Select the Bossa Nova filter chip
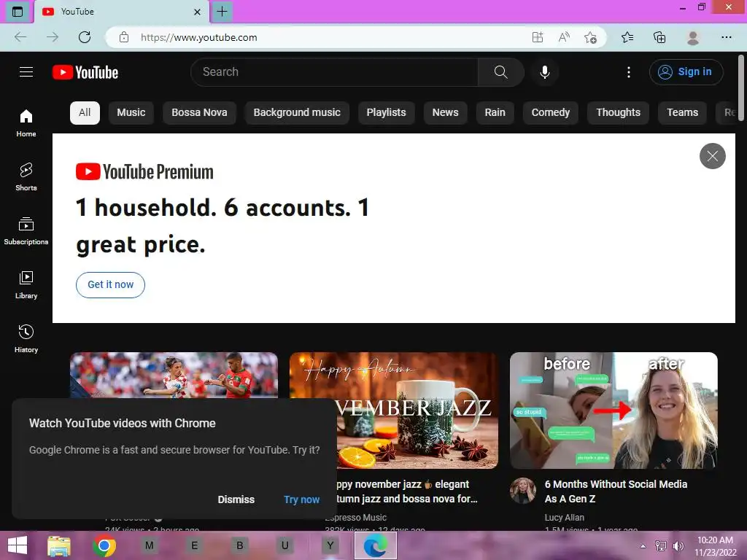The width and height of the screenshot is (747, 560). click(x=199, y=113)
